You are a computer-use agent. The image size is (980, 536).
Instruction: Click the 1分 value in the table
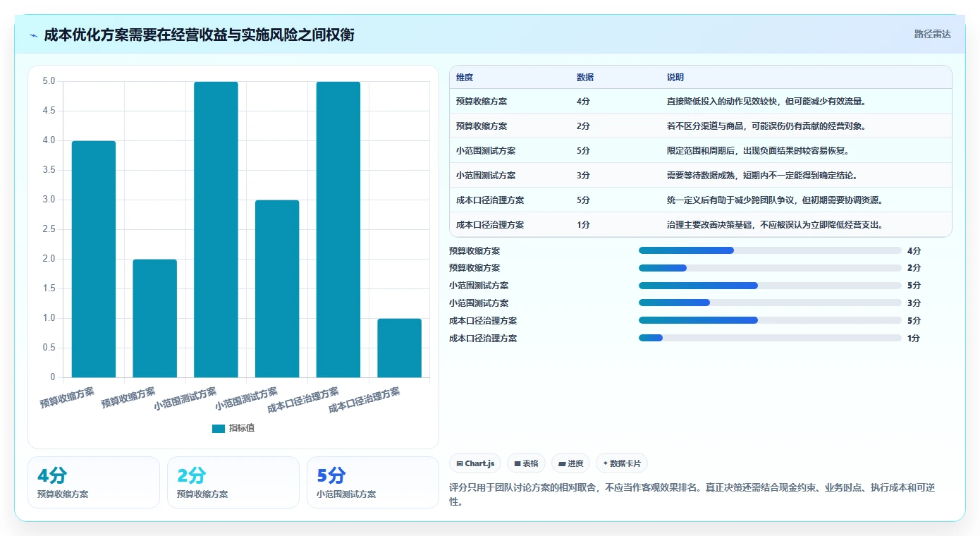pos(583,225)
